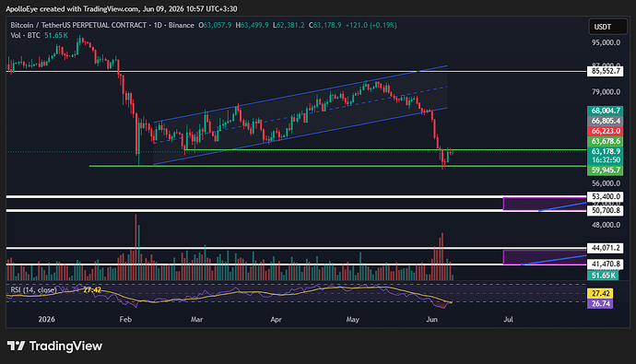Click the May label on time axis

click(352, 320)
